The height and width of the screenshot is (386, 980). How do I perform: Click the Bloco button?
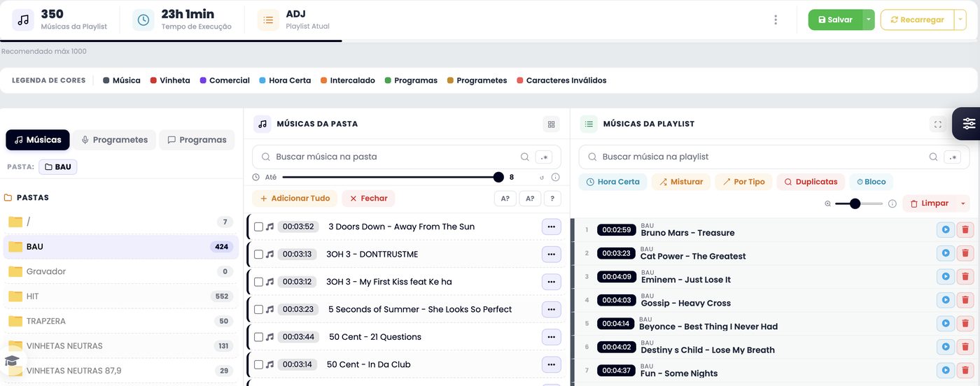point(871,182)
